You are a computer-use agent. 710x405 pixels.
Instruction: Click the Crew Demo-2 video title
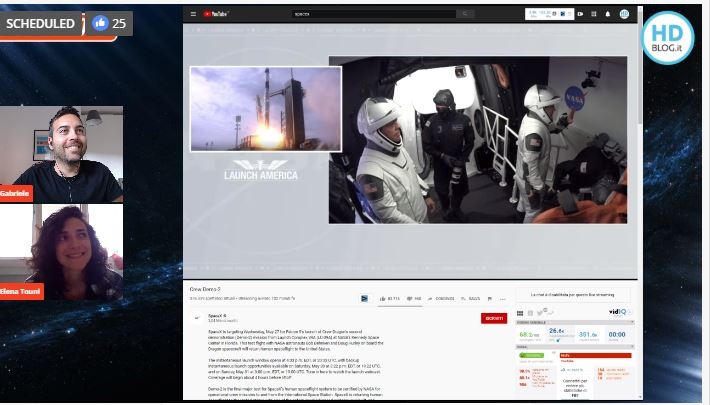tap(205, 289)
